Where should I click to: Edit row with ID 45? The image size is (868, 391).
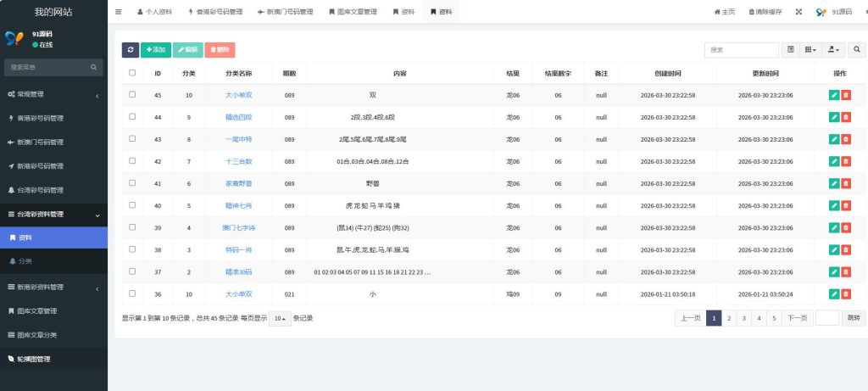tap(834, 95)
